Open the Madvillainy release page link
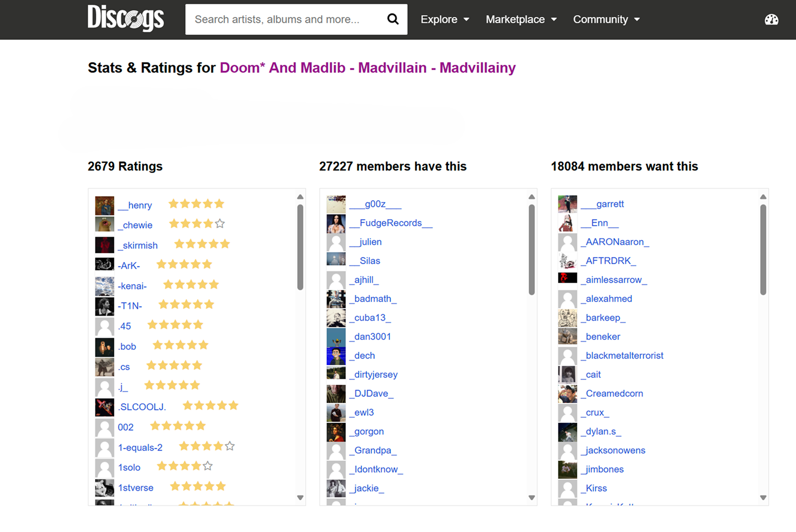 click(477, 67)
